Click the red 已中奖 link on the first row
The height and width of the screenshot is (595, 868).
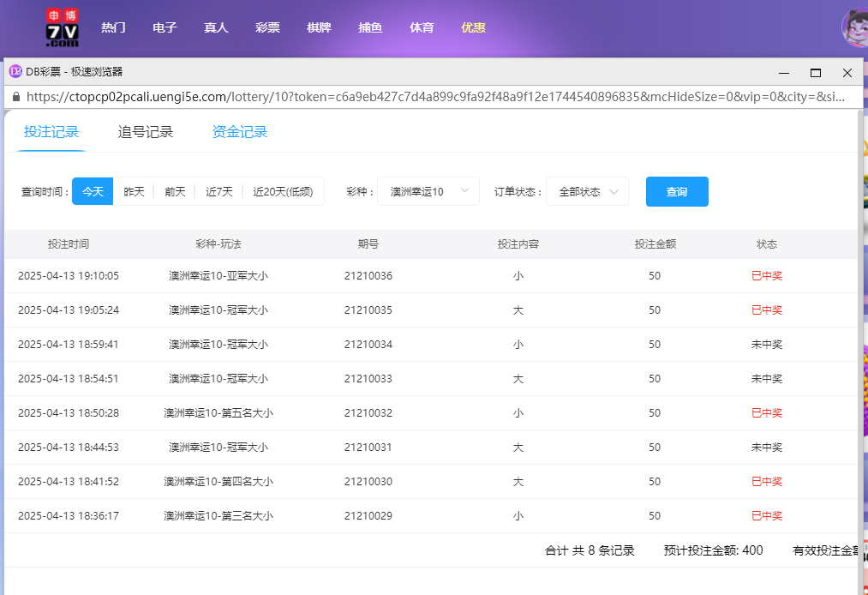click(767, 275)
